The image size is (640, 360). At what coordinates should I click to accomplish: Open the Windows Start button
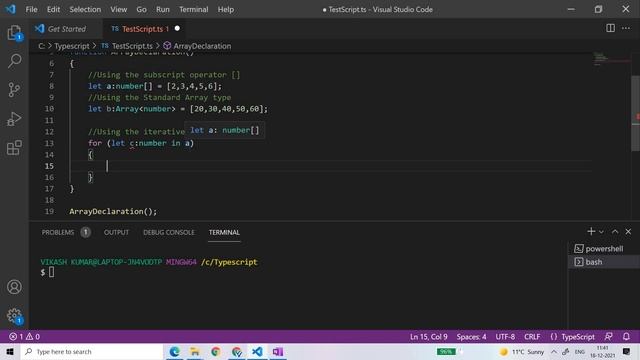click(x=10, y=351)
